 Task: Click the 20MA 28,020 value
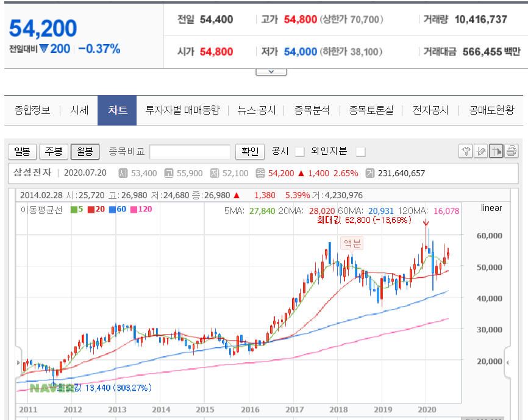pos(322,211)
